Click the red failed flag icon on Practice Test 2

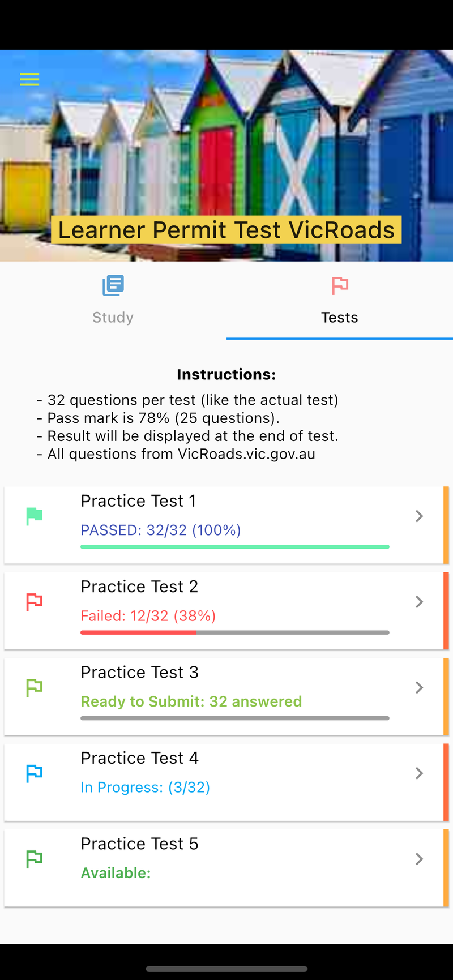pyautogui.click(x=34, y=602)
